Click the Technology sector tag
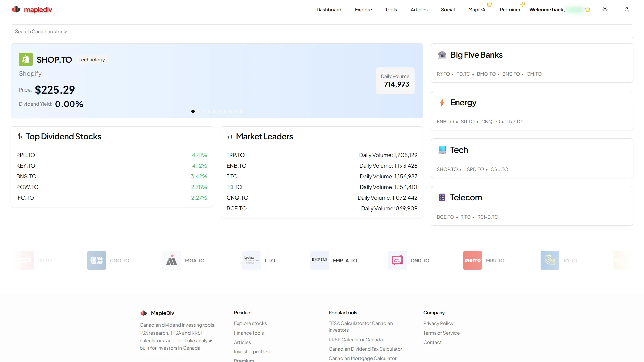 click(92, 60)
